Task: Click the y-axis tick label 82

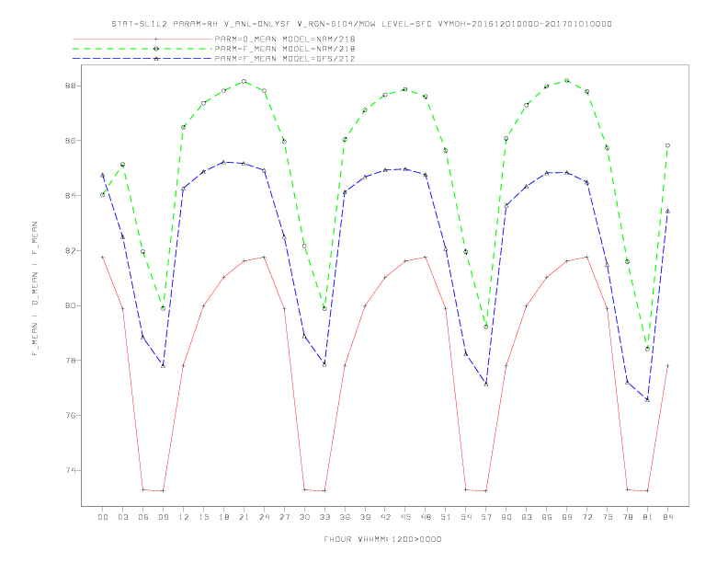Action: (71, 250)
